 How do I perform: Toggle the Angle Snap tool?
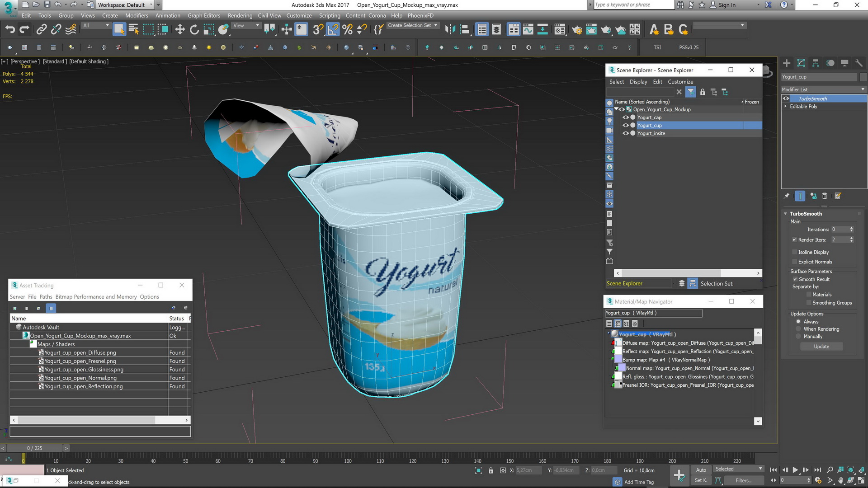[333, 30]
